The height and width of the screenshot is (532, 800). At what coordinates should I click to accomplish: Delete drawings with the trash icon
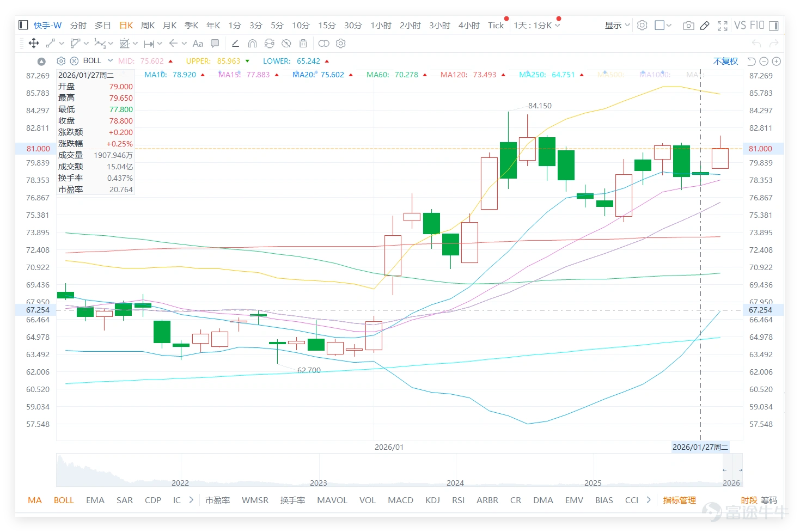click(303, 43)
